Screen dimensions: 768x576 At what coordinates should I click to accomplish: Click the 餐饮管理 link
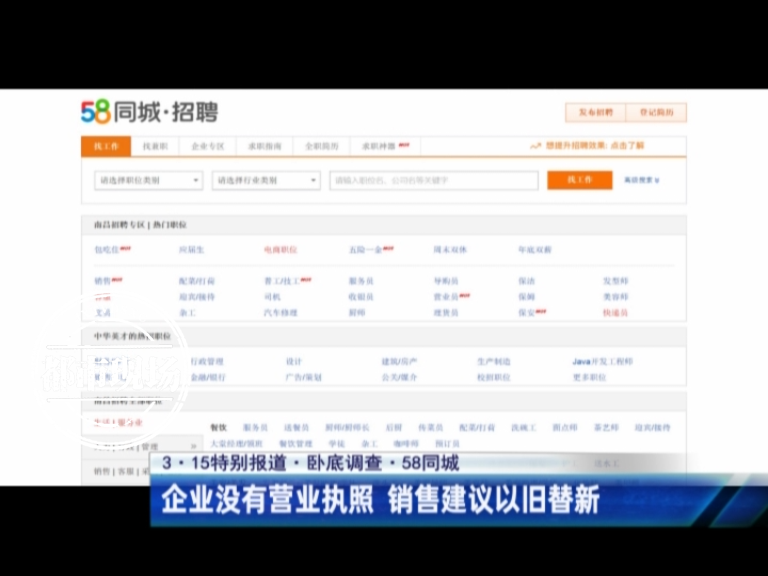tap(296, 444)
